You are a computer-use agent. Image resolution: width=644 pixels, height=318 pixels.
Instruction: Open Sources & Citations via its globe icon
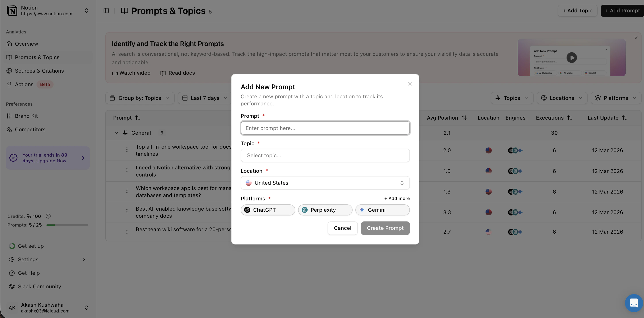[9, 71]
